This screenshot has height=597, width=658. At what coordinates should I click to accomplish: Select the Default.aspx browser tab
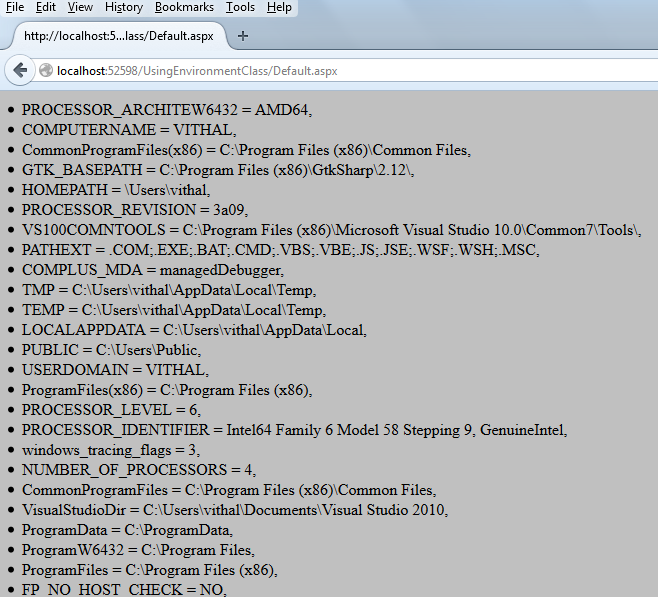[119, 36]
